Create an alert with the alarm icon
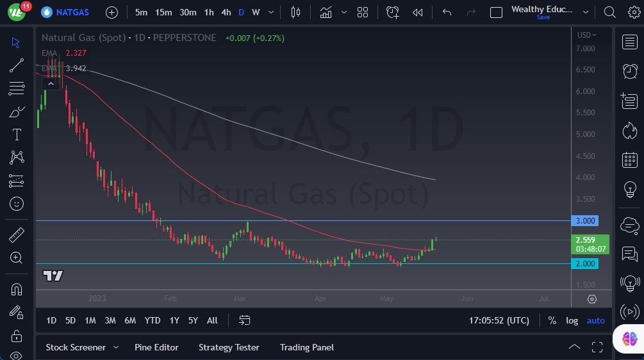 point(393,12)
